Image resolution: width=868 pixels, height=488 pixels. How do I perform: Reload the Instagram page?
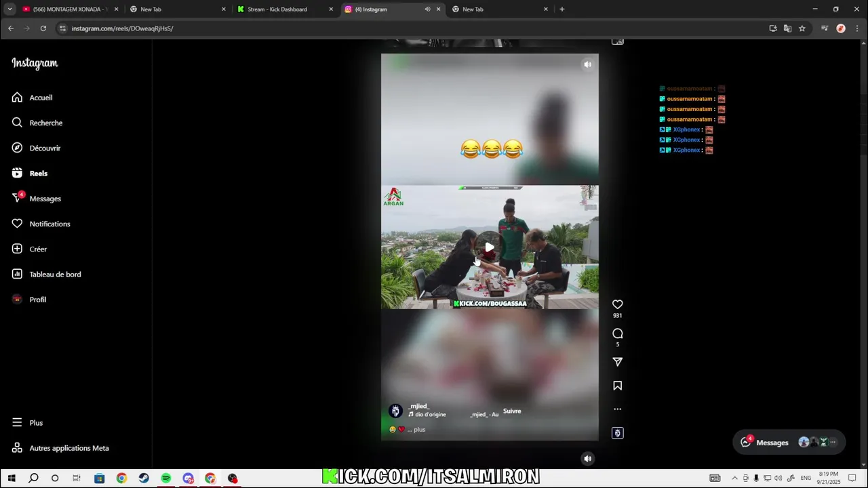[x=43, y=28]
